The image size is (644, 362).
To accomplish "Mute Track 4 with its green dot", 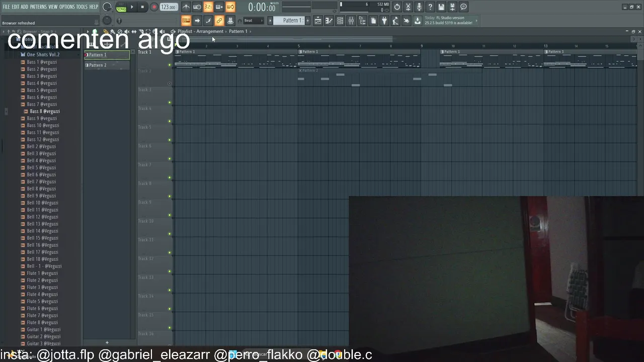I will (x=170, y=121).
